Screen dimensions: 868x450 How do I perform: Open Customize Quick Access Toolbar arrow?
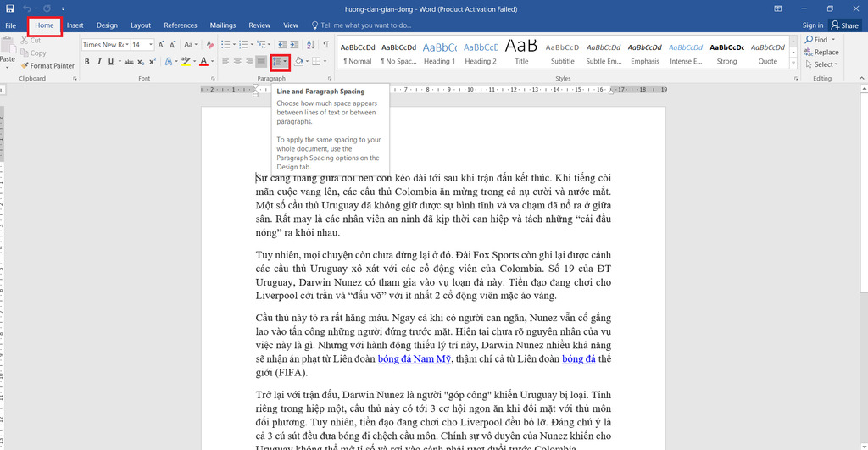[x=63, y=9]
